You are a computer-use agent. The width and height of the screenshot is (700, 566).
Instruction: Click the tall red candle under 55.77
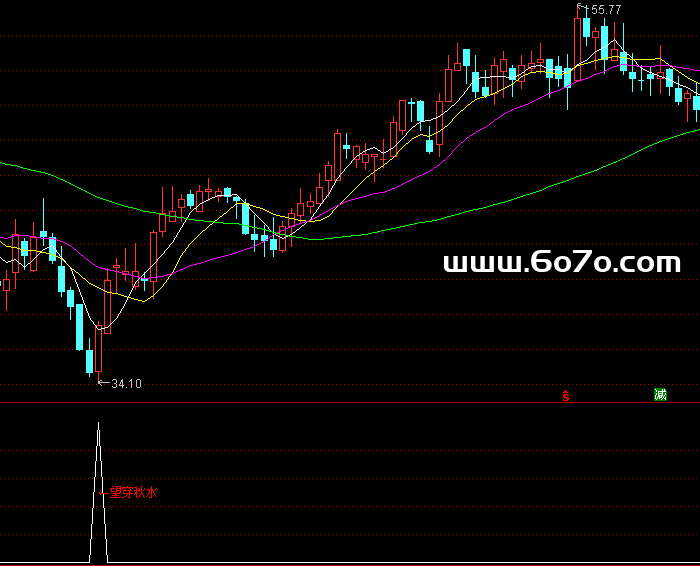click(x=579, y=45)
